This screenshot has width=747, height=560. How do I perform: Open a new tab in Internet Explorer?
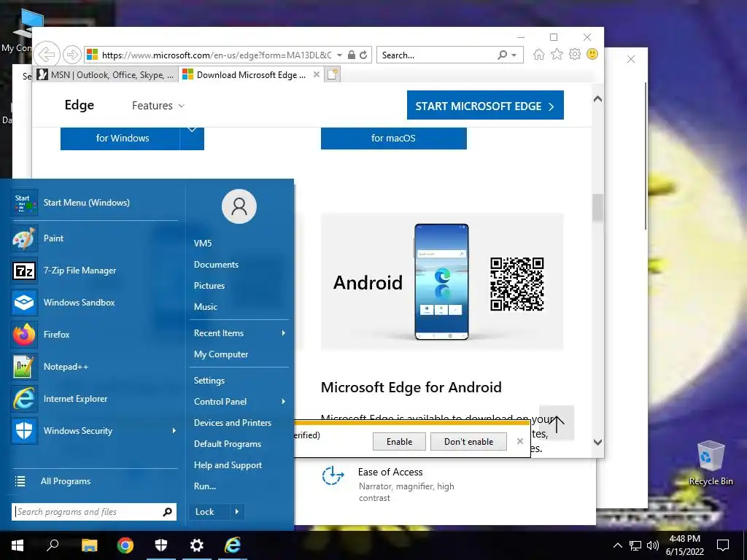click(333, 75)
